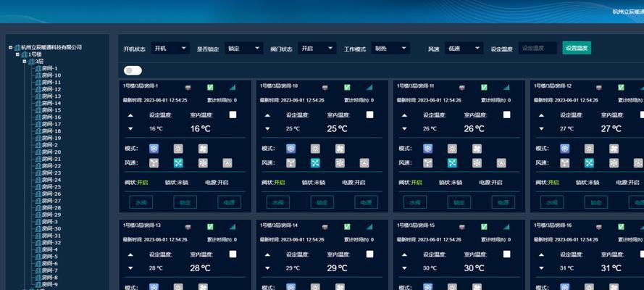
Task: Click signal strength icon on 房间-1 card
Action: [233, 87]
